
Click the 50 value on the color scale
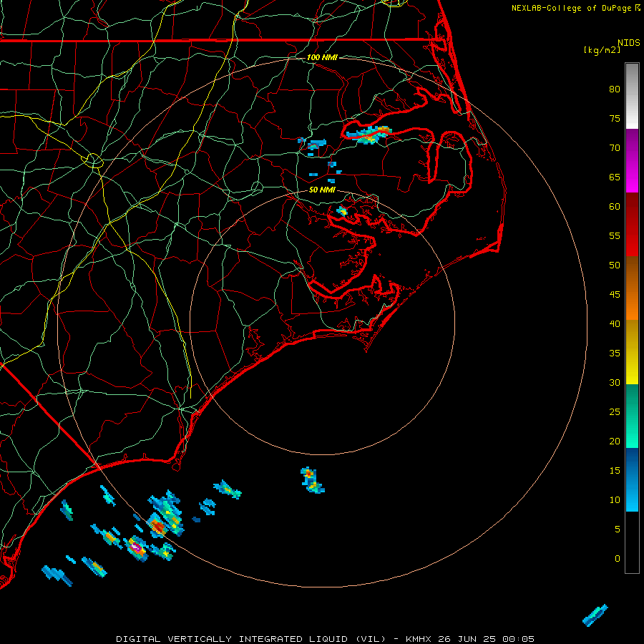(615, 265)
